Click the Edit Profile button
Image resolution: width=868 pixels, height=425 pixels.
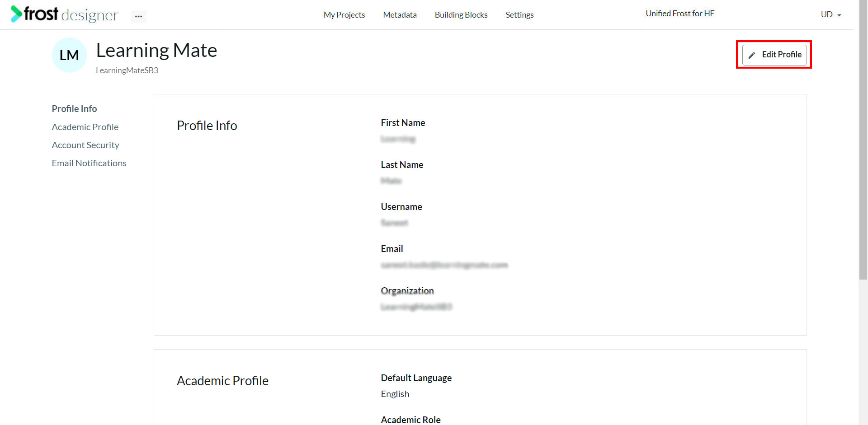774,55
